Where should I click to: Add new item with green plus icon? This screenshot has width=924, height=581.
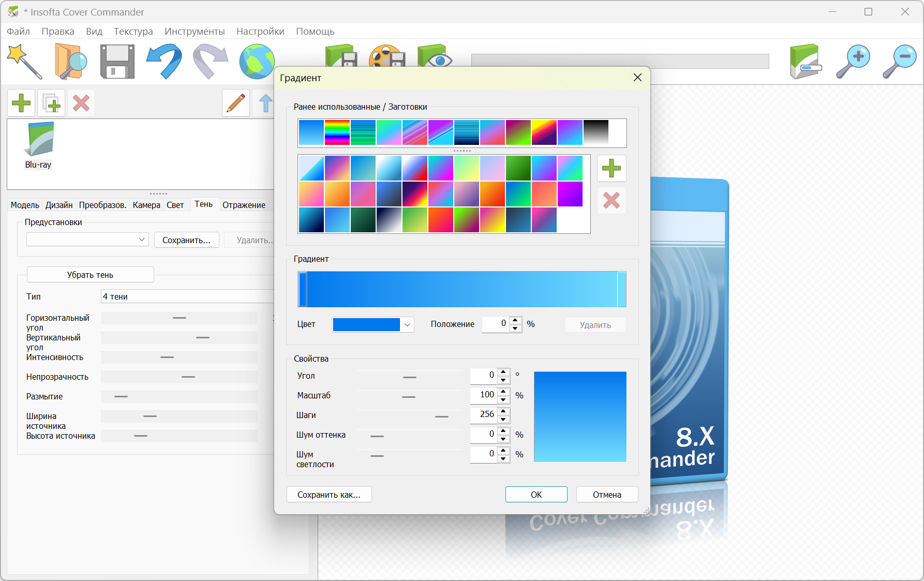[21, 103]
